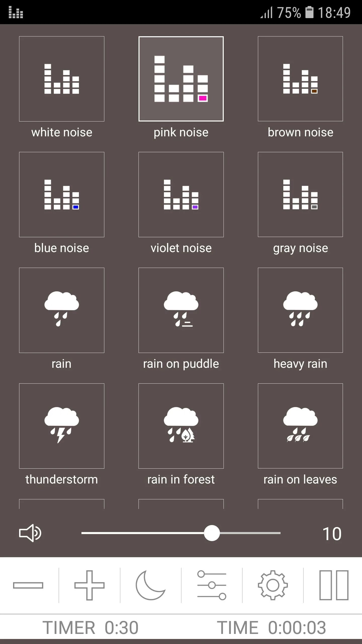Open the settings gear
Screen dimensions: 362x644
pyautogui.click(x=273, y=585)
